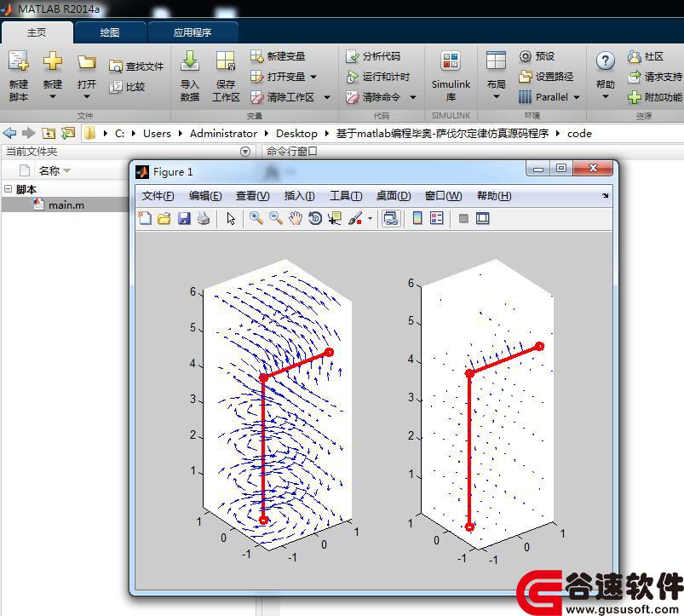Click Users in address path
Image resolution: width=684 pixels, height=616 pixels.
coord(157,134)
